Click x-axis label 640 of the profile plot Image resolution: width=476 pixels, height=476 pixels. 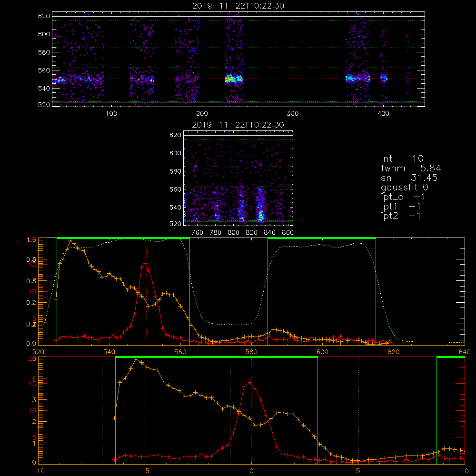(465, 352)
